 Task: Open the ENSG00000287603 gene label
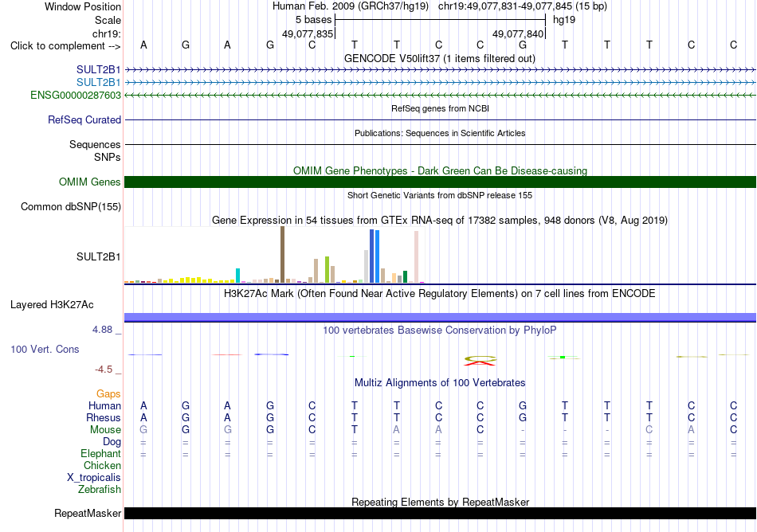coord(76,95)
